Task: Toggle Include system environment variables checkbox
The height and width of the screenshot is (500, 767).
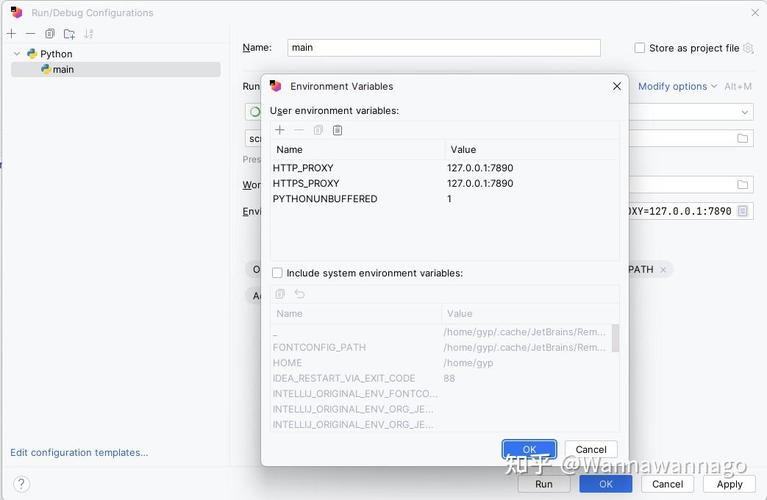Action: pyautogui.click(x=277, y=273)
